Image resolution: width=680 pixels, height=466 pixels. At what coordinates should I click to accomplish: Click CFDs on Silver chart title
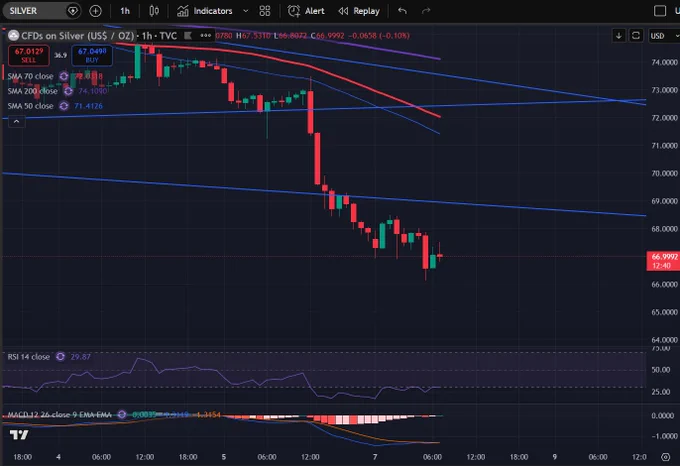[x=78, y=36]
